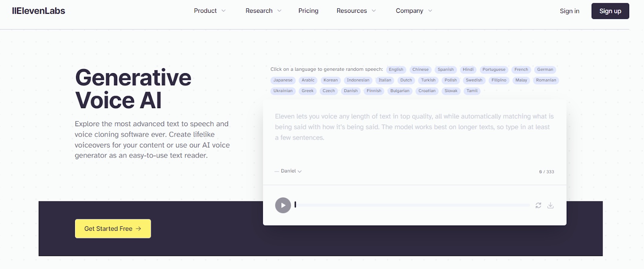This screenshot has height=269, width=644.
Task: Select the Croatian language chip
Action: [x=427, y=91]
